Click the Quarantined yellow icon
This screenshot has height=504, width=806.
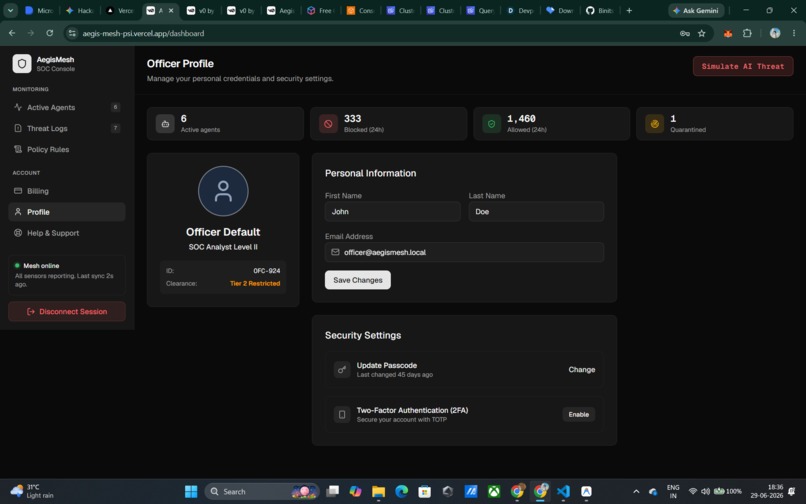(x=654, y=124)
